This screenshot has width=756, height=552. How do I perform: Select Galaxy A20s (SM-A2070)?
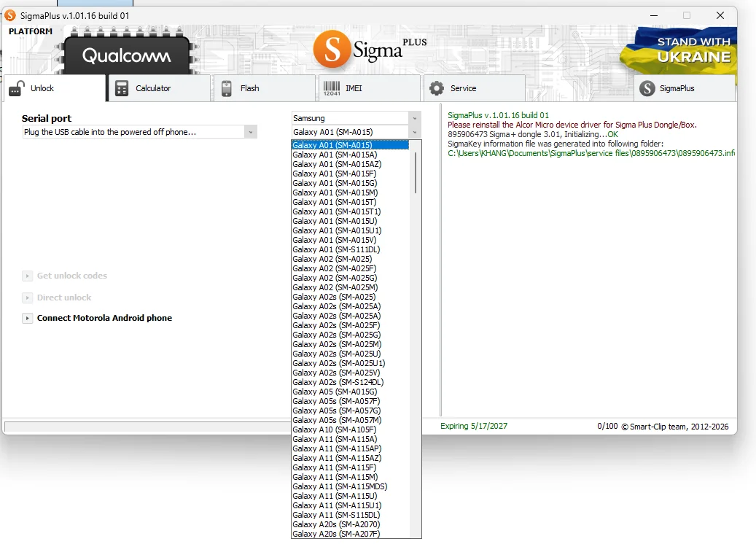pyautogui.click(x=351, y=524)
